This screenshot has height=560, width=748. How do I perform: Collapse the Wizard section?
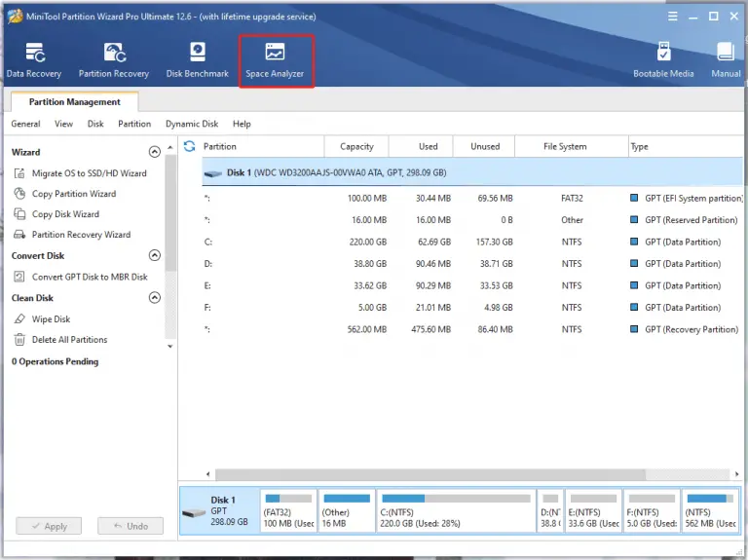155,152
